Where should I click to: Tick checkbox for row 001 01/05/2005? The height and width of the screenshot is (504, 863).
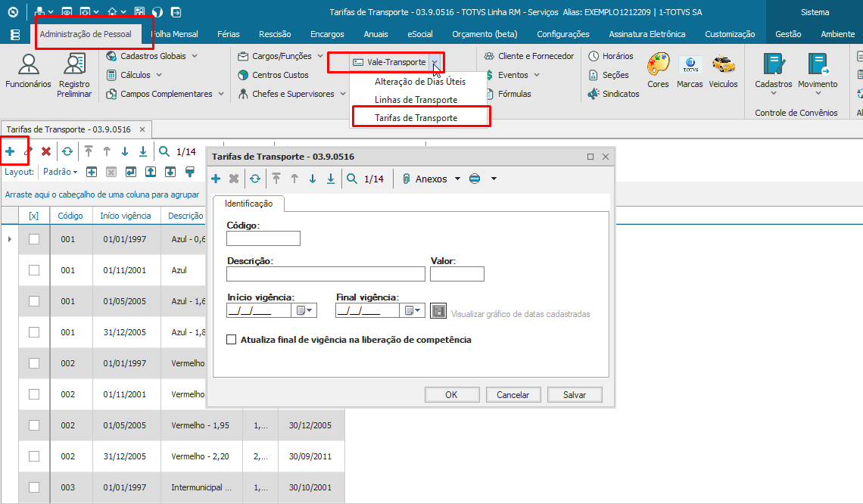pos(34,301)
